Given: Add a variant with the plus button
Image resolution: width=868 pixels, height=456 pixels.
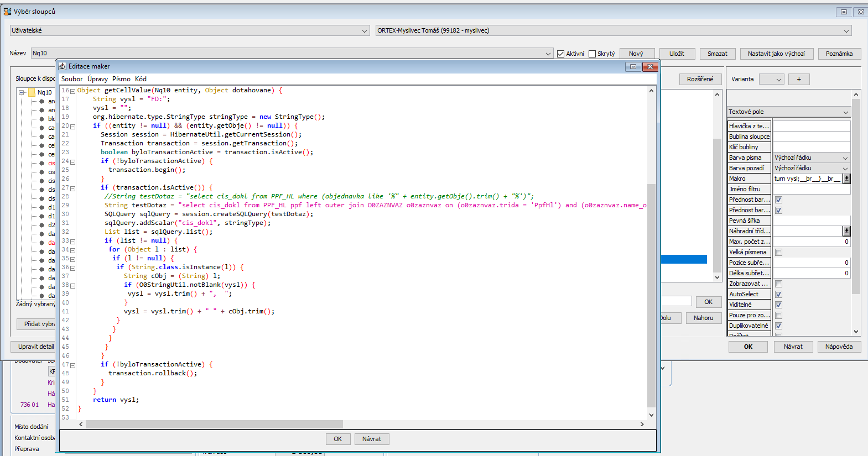Looking at the screenshot, I should [x=798, y=80].
